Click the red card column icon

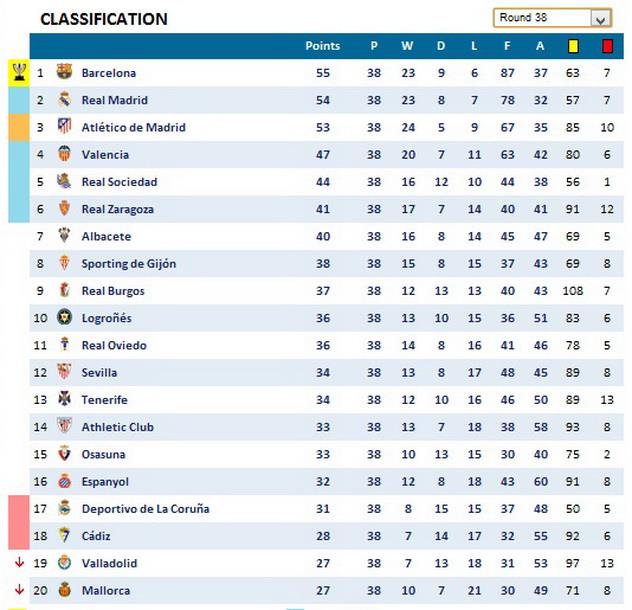(x=608, y=46)
